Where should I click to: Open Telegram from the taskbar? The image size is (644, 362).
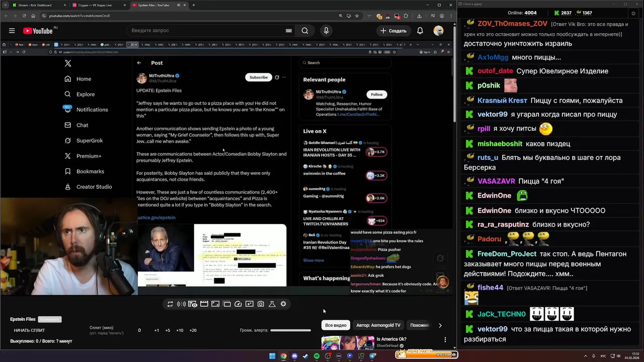(x=372, y=356)
